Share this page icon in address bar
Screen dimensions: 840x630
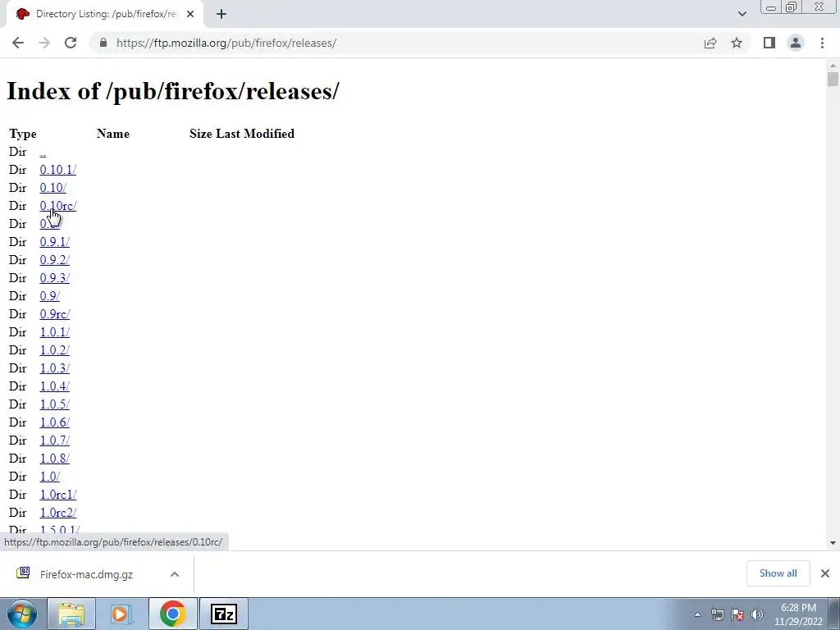tap(710, 43)
